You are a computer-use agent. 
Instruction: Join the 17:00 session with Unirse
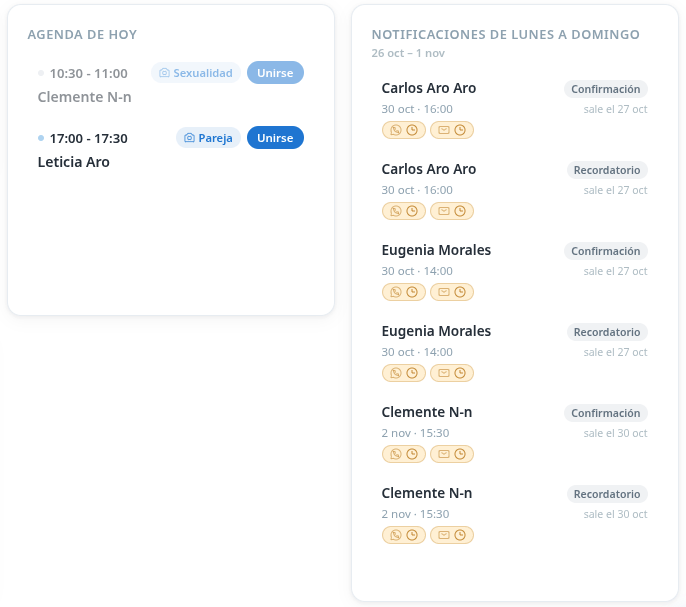pos(275,138)
